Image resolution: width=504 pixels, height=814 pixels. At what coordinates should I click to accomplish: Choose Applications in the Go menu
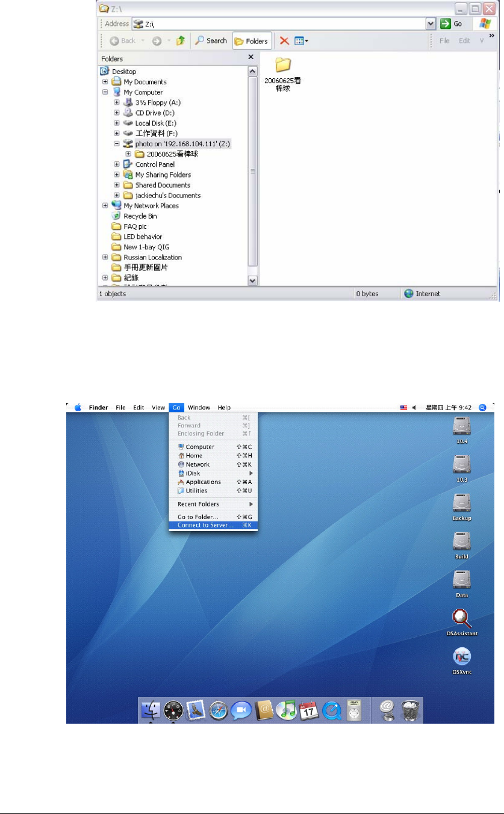[x=214, y=482]
